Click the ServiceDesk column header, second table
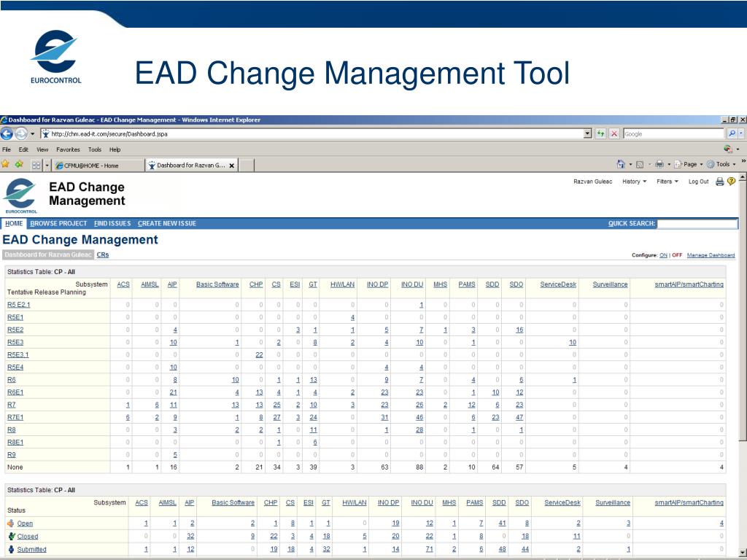Viewport: 747px width, 560px height. click(562, 502)
